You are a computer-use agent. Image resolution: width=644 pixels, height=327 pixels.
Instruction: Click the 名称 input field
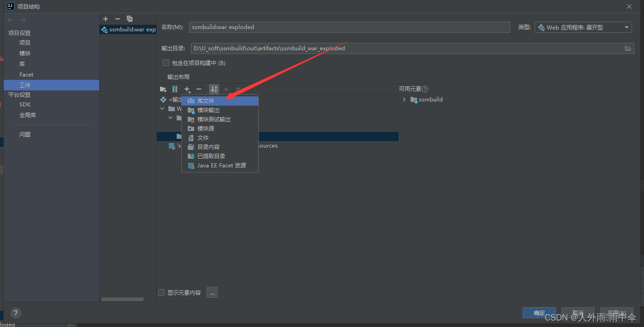[349, 27]
